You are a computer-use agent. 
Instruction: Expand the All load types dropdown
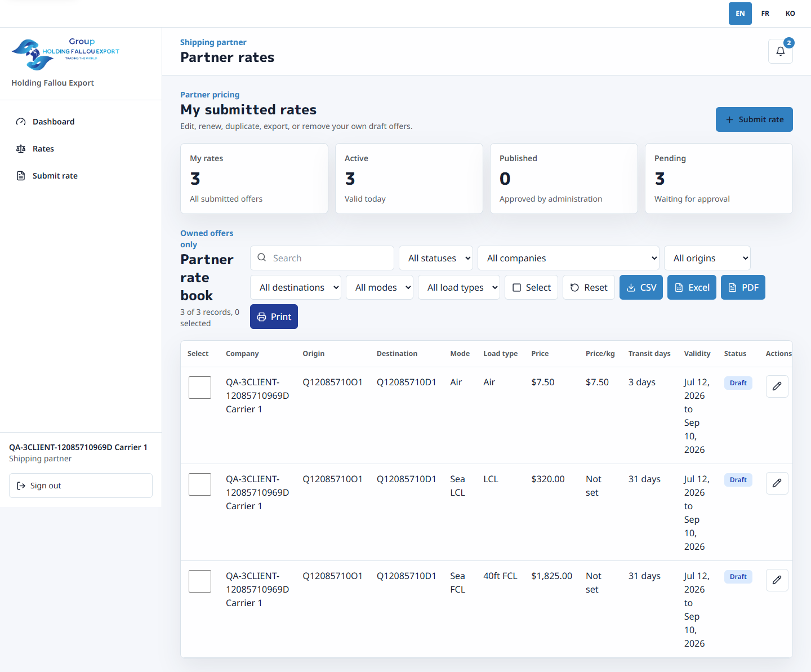click(459, 287)
